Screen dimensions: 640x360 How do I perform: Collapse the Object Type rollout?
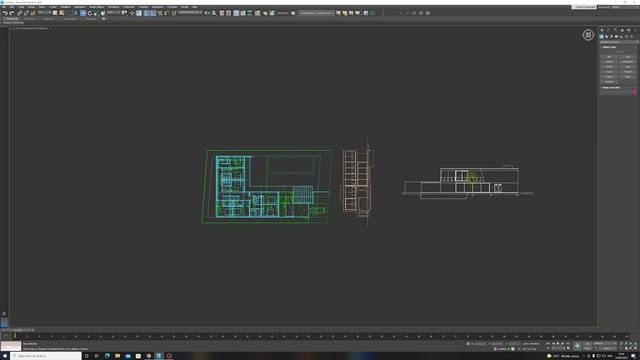(609, 47)
